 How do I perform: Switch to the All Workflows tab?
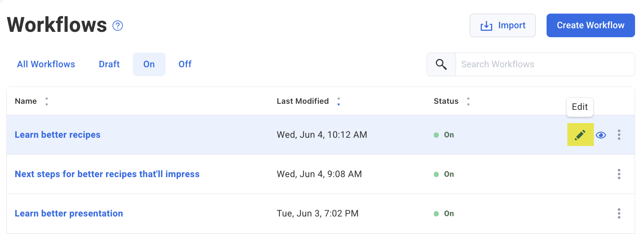tap(46, 64)
